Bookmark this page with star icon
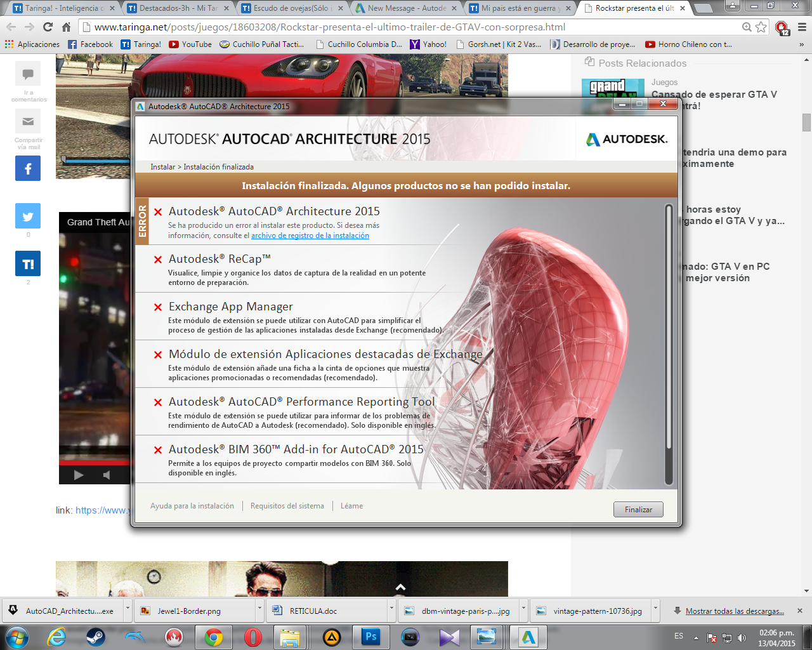Image resolution: width=812 pixels, height=650 pixels. pyautogui.click(x=761, y=27)
